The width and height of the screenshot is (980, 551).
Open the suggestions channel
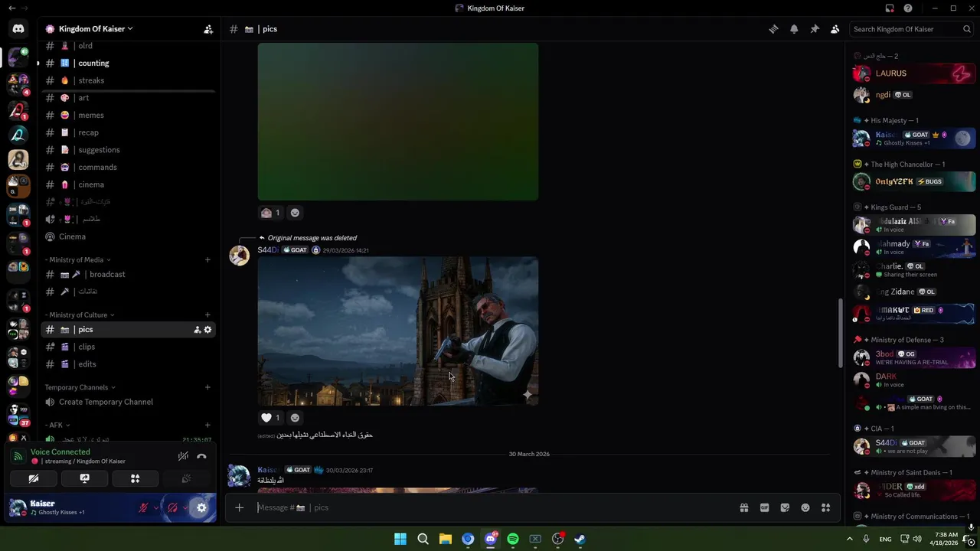point(128,150)
